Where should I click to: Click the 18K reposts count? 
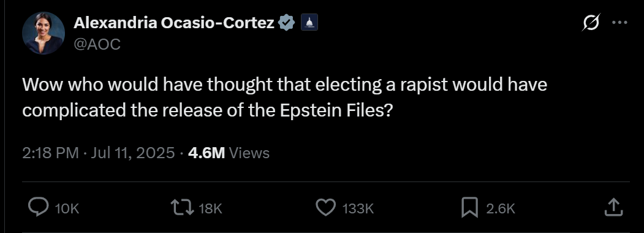[210, 208]
